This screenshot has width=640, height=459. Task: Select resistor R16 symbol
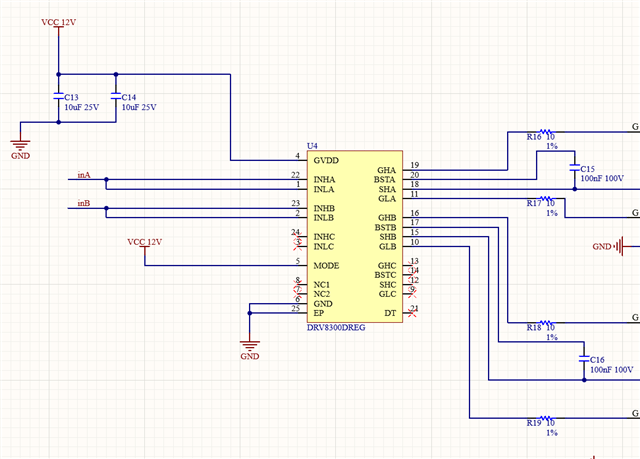pos(545,132)
